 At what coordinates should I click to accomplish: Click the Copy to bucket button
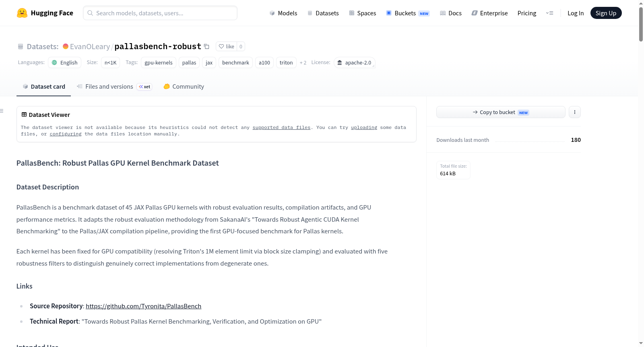[501, 112]
